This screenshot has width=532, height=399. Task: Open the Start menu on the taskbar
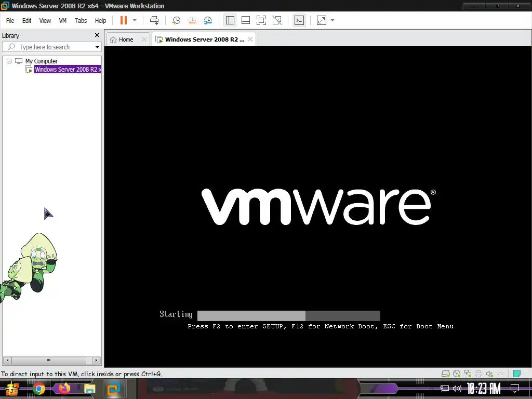pos(12,389)
